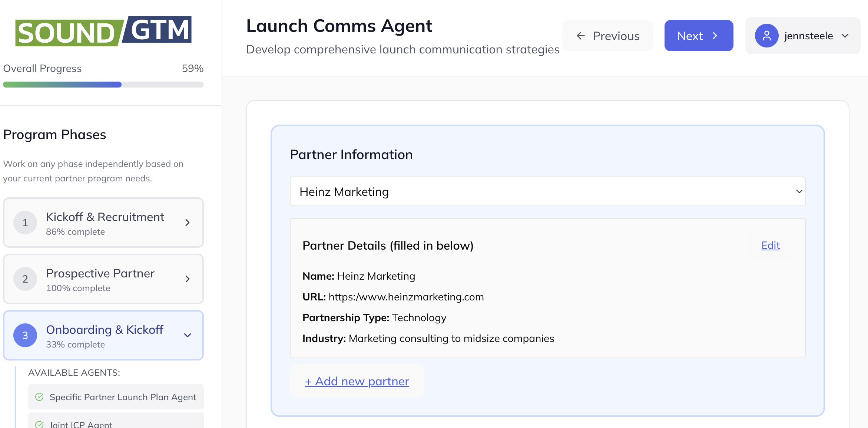This screenshot has height=428, width=868.
Task: Click the phase 3 number badge
Action: coord(25,335)
